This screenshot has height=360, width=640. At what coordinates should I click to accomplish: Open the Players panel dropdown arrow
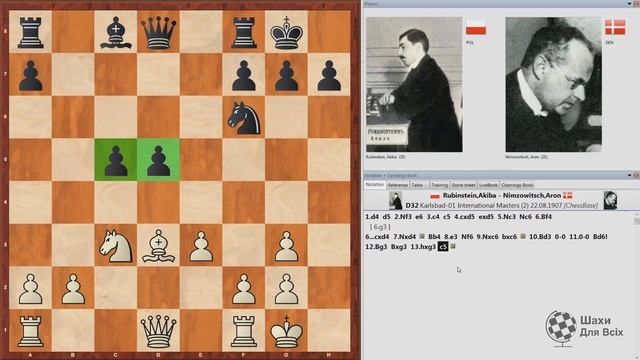click(x=629, y=4)
